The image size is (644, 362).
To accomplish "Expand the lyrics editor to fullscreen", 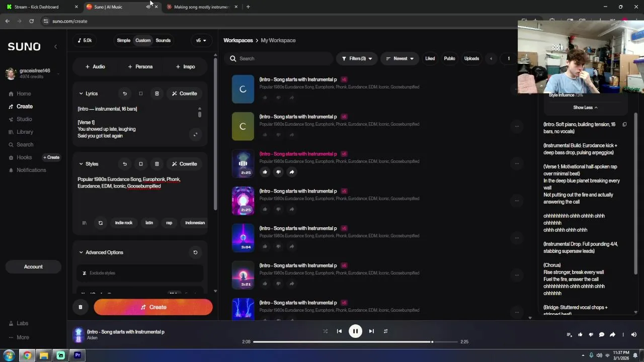I will (x=195, y=134).
